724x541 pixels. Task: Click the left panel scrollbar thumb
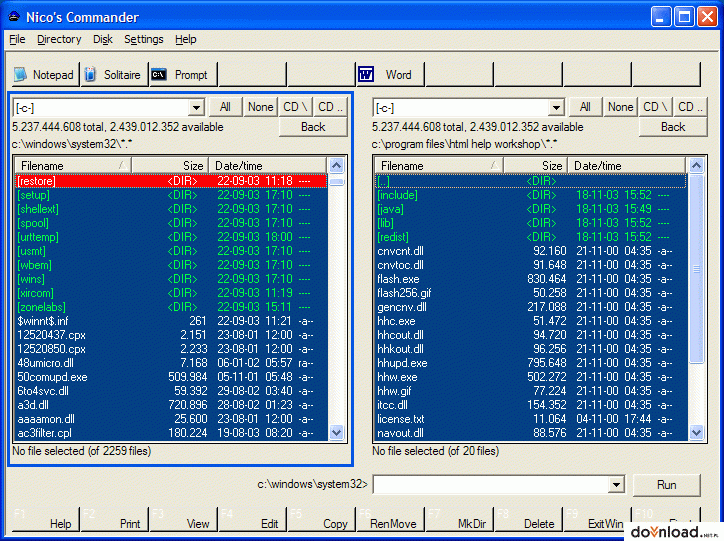click(337, 182)
